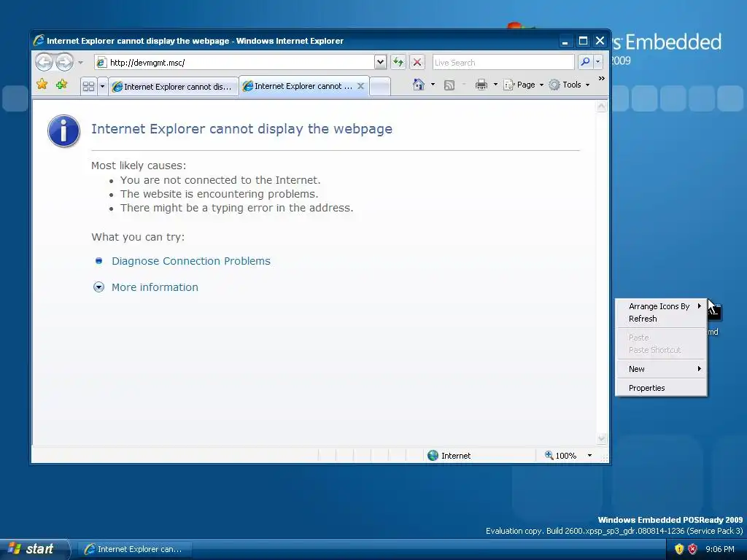Click the Add to Favorites icon
The width and height of the screenshot is (747, 560).
click(61, 85)
